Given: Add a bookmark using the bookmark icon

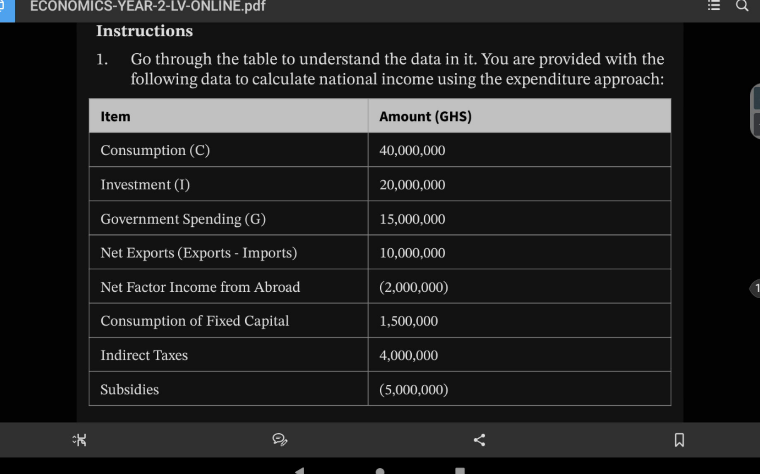Looking at the screenshot, I should (679, 440).
